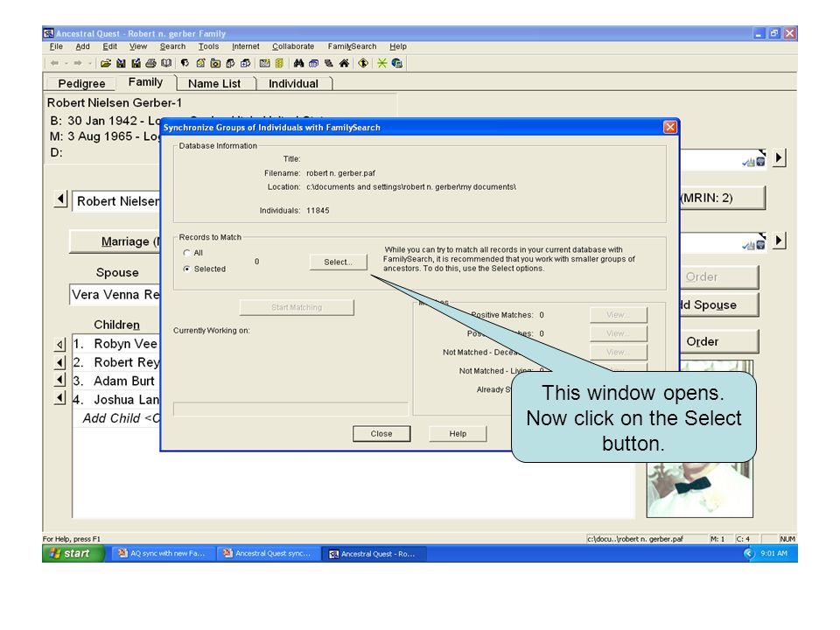Click the notes page toolbar icon
The width and height of the screenshot is (840, 630).
tap(201, 63)
